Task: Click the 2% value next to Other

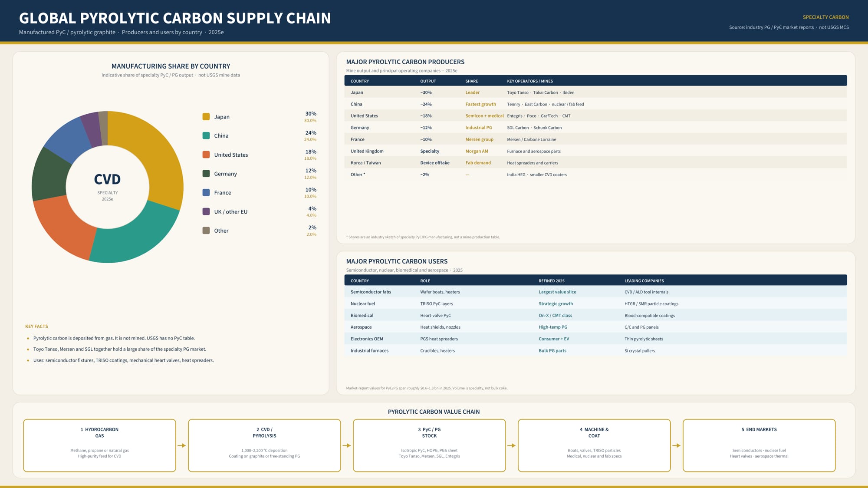Action: point(312,228)
